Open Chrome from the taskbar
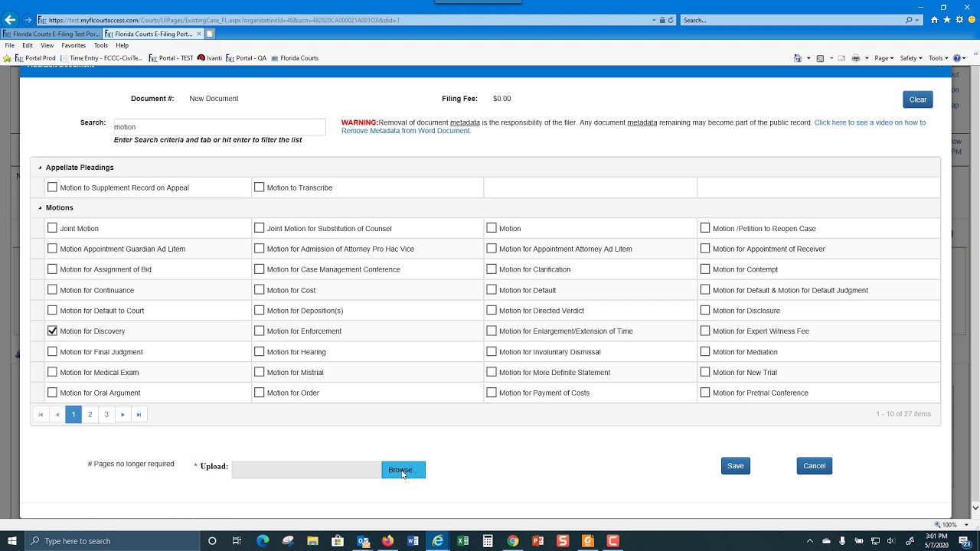The height and width of the screenshot is (551, 980). click(513, 541)
